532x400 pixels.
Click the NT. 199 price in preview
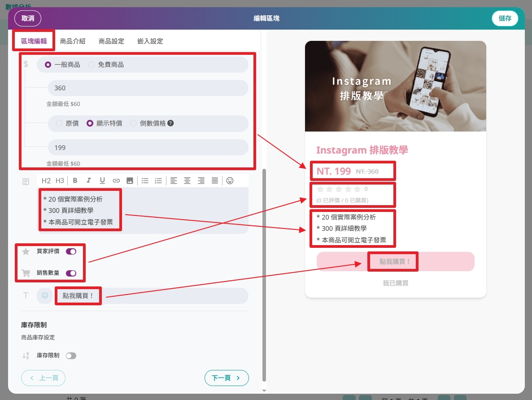(x=334, y=171)
